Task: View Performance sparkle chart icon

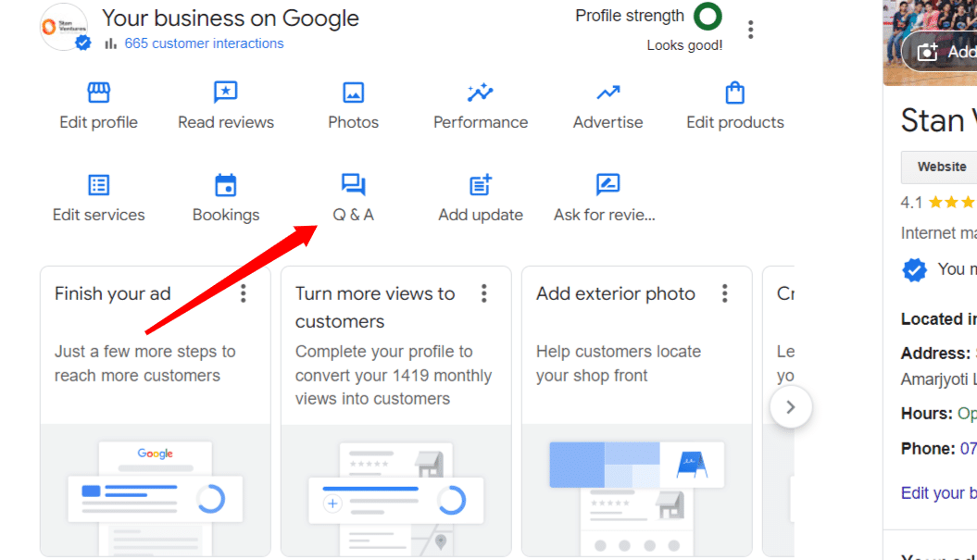Action: point(481,93)
